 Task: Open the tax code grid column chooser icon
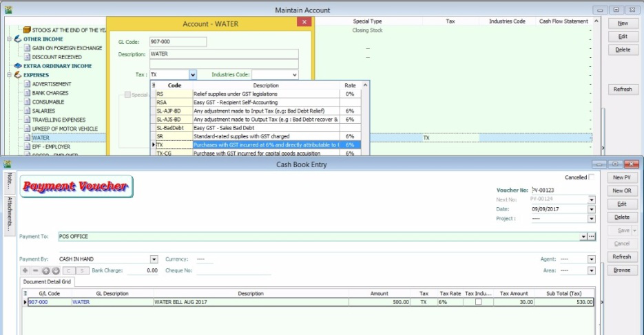coord(154,85)
